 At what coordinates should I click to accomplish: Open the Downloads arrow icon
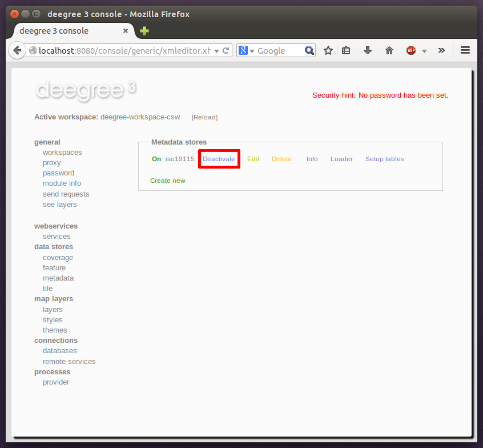click(x=368, y=50)
